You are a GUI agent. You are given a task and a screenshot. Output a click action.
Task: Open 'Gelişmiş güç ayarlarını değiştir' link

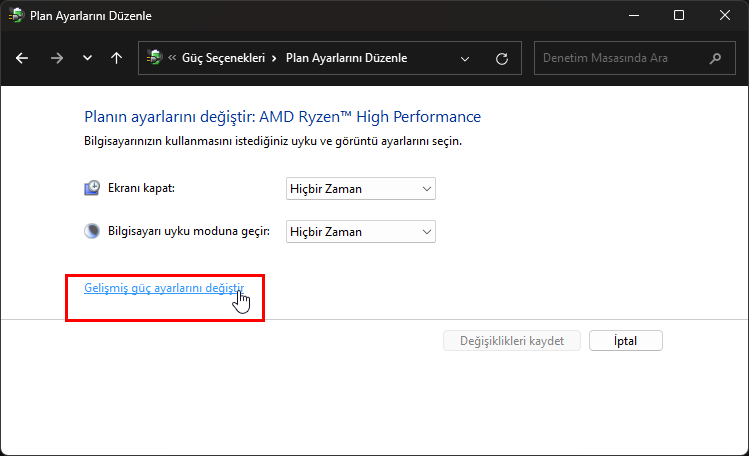point(163,288)
